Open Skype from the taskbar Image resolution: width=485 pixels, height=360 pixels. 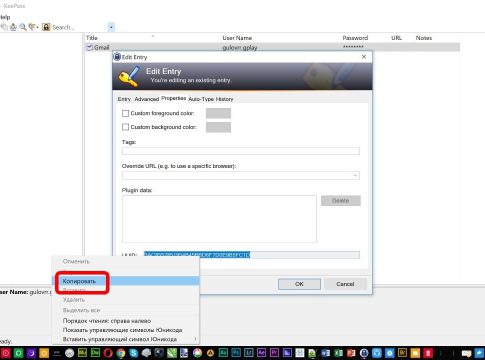tap(133, 353)
